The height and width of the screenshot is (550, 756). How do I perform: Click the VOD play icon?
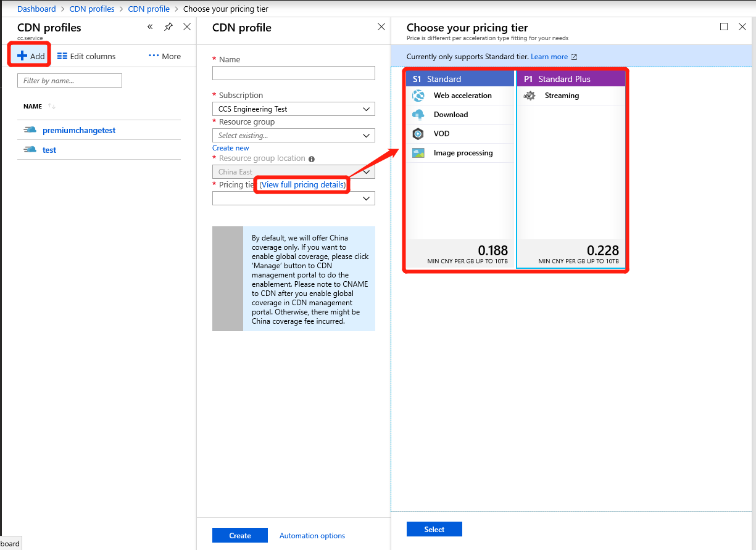click(418, 134)
